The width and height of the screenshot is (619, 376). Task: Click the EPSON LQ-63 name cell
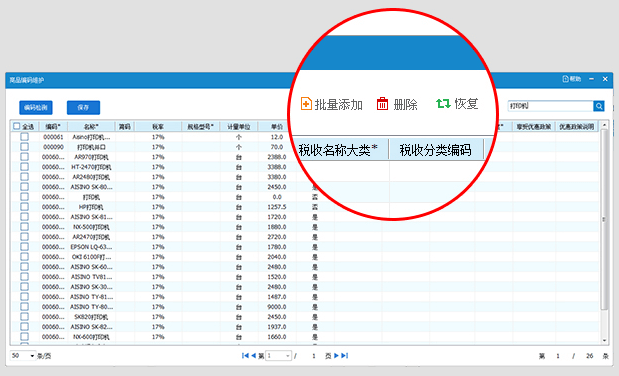[x=91, y=246]
